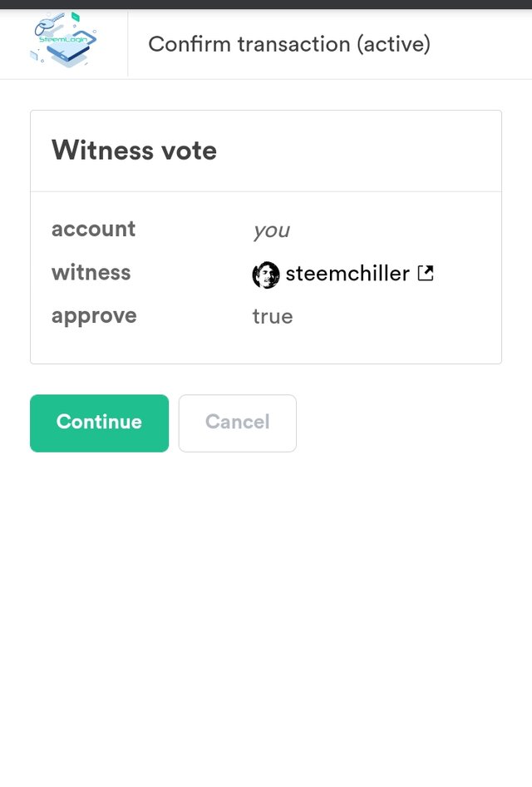Click the steemchiller avatar picture

266,275
